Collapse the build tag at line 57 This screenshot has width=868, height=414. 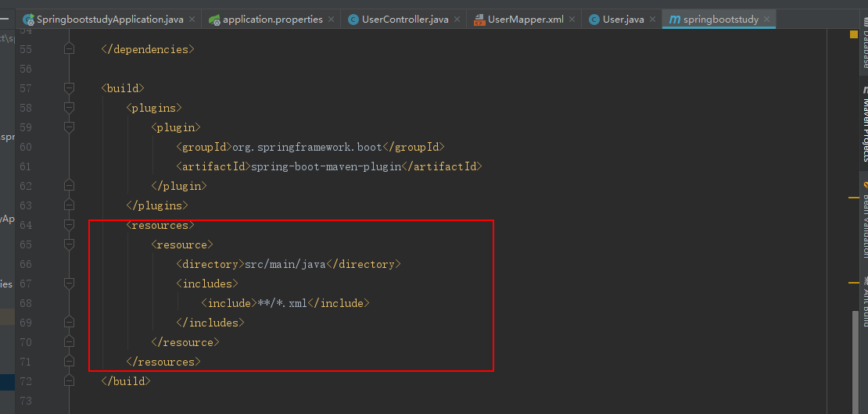69,88
